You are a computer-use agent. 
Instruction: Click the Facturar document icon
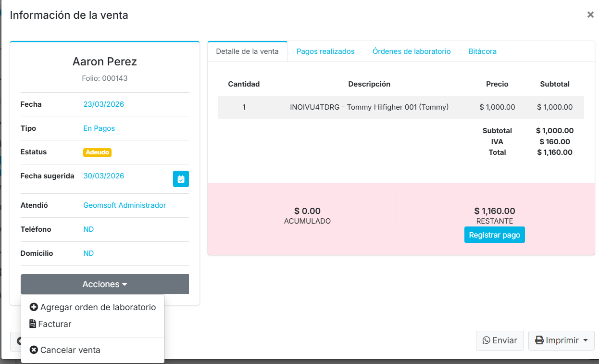pyautogui.click(x=33, y=324)
